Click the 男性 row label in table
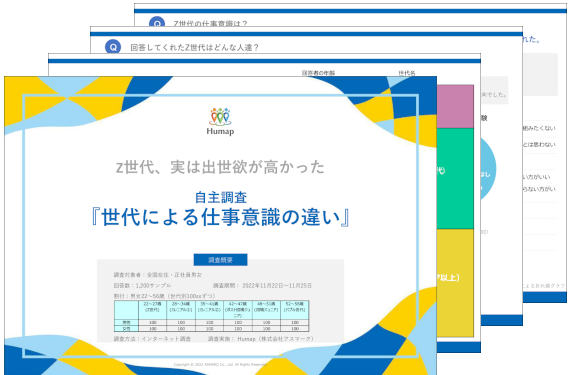 pos(126,322)
